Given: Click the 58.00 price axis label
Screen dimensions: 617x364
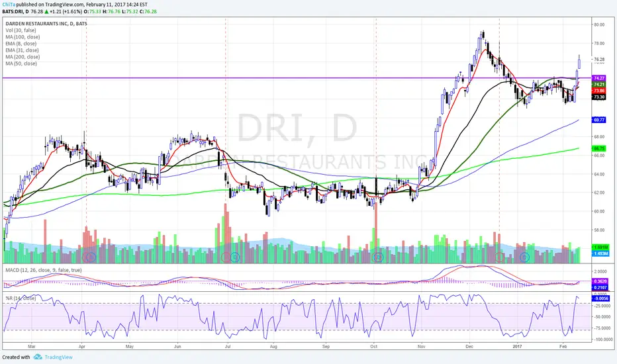Looking at the screenshot, I should [599, 230].
